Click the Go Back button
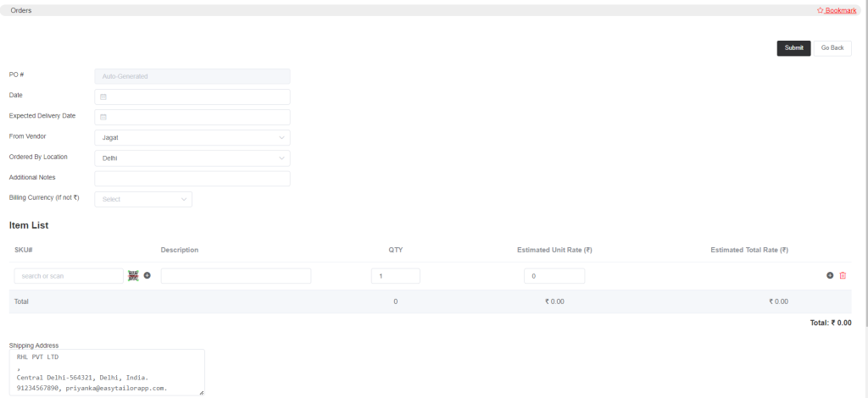The image size is (868, 398). coord(832,48)
